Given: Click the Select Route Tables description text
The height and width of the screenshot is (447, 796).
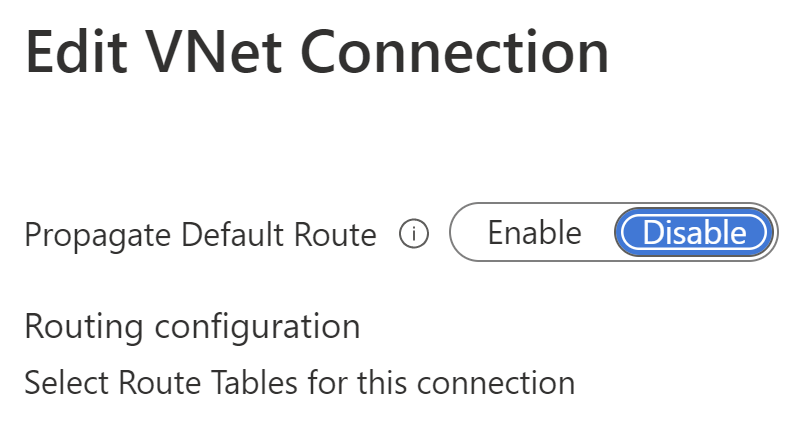Looking at the screenshot, I should 299,383.
